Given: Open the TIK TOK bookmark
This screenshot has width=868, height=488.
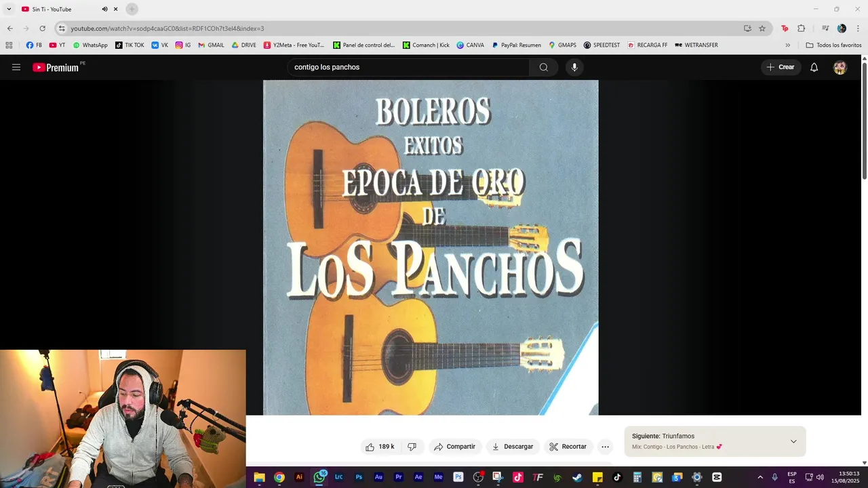Looking at the screenshot, I should point(130,45).
